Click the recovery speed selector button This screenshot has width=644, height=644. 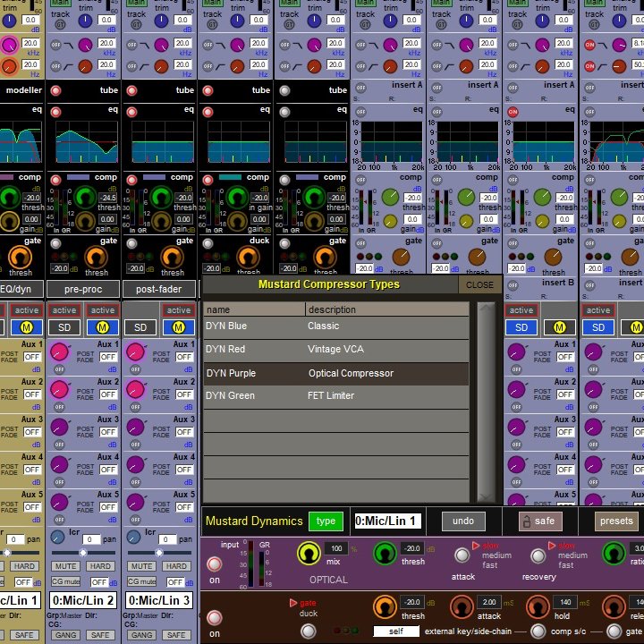[538, 556]
